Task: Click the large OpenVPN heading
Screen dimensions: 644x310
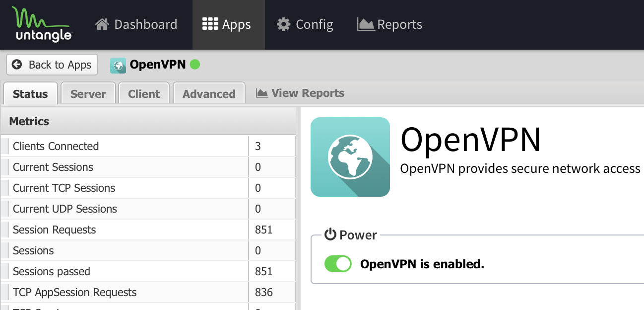Action: pyautogui.click(x=470, y=140)
